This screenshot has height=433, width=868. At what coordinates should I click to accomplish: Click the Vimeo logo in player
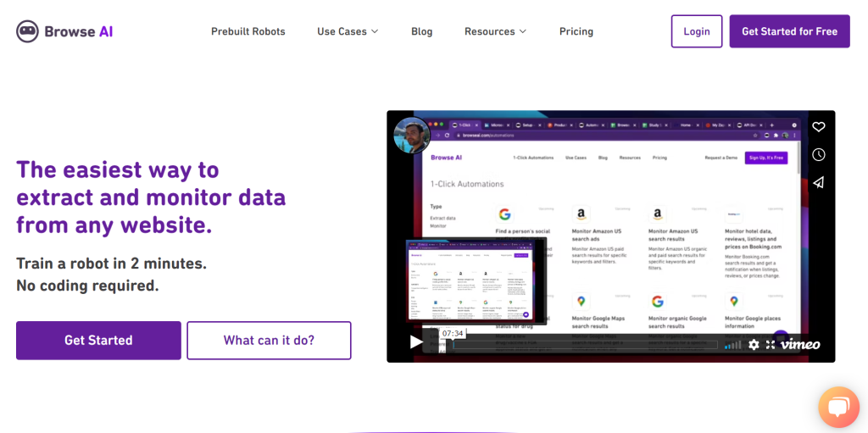(x=800, y=344)
